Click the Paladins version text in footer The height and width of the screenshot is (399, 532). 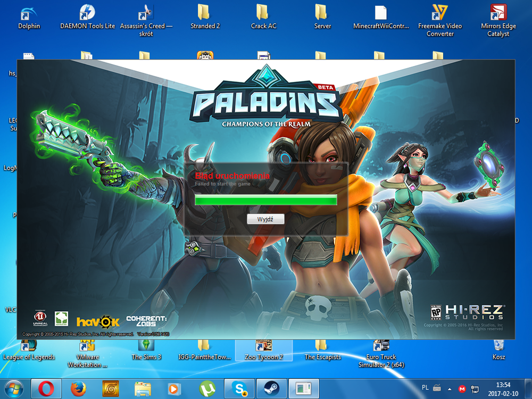tap(153, 334)
